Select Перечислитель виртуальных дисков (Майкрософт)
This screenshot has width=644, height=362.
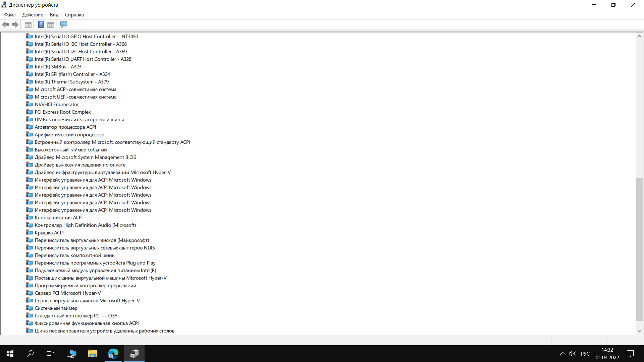click(x=92, y=240)
